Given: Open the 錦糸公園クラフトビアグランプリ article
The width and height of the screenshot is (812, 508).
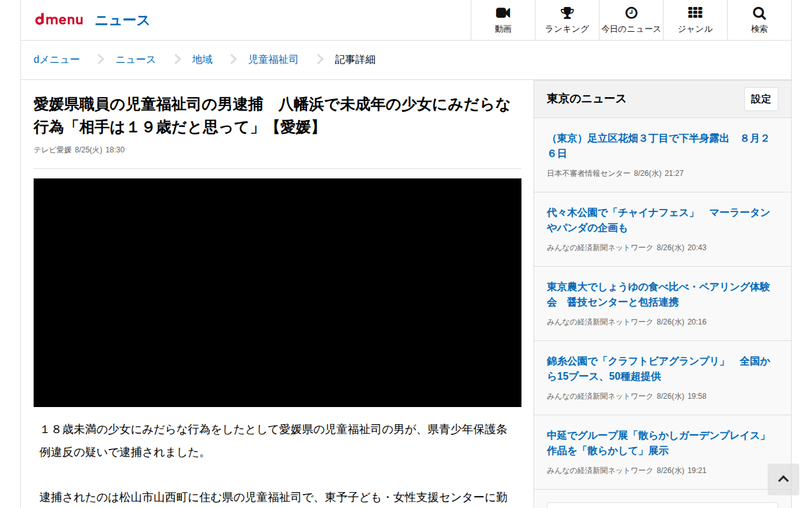Looking at the screenshot, I should [x=658, y=369].
